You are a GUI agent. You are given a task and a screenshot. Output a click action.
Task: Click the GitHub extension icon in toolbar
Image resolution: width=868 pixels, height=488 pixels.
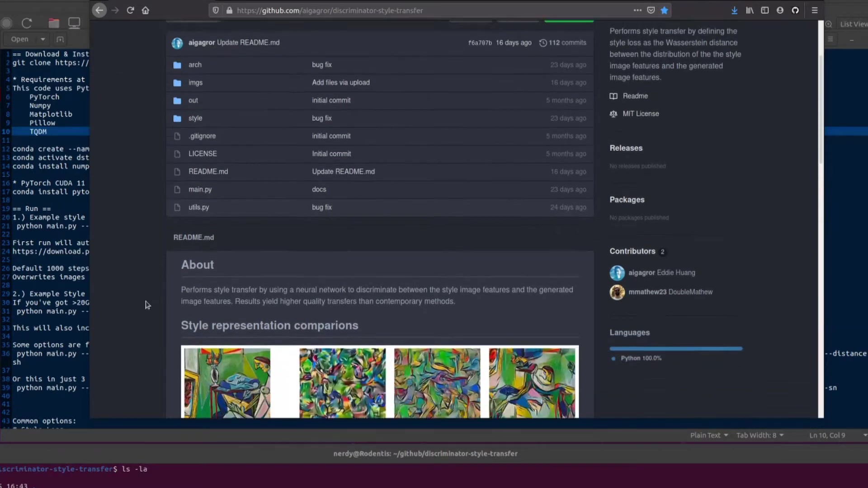coord(795,10)
